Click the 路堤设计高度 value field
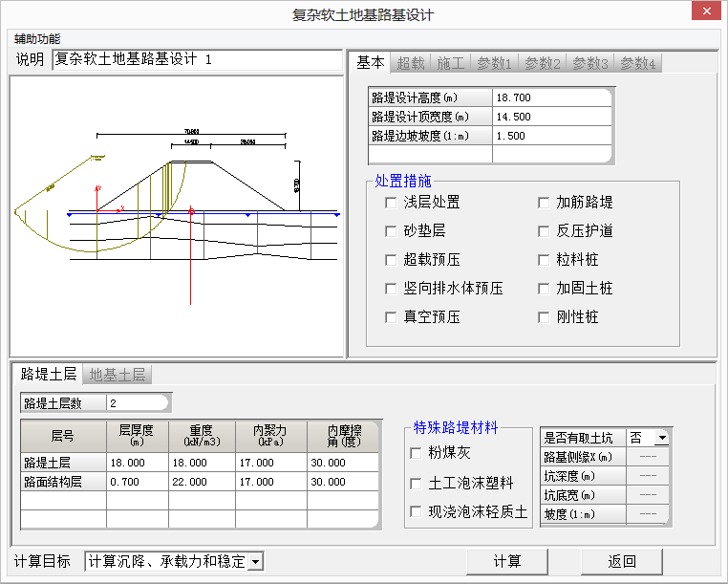728x584 pixels. point(551,97)
